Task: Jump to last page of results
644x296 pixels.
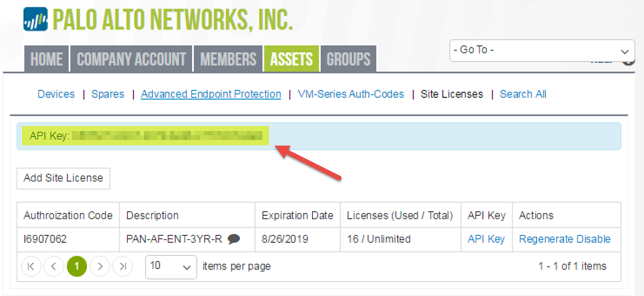Action: point(122,267)
